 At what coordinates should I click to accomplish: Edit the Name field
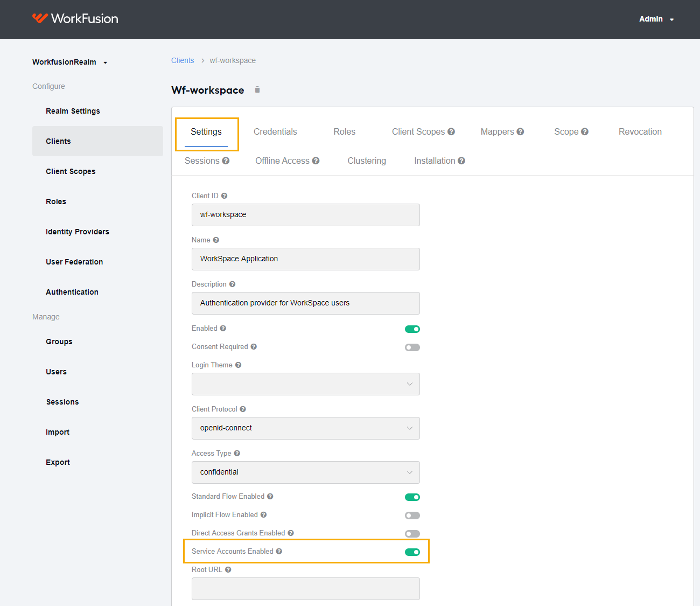306,259
